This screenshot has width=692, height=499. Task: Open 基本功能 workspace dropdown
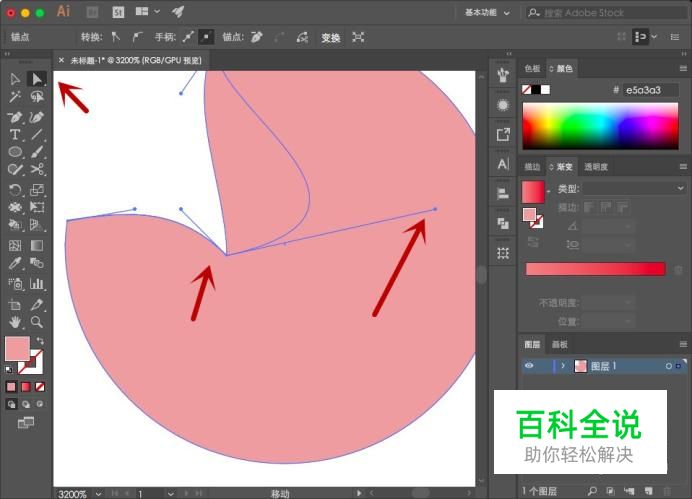pyautogui.click(x=487, y=13)
